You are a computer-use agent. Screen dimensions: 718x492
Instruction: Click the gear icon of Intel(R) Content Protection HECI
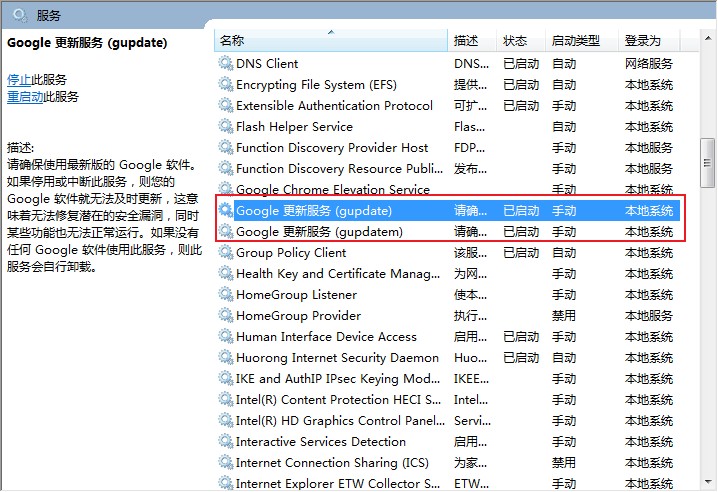[226, 399]
